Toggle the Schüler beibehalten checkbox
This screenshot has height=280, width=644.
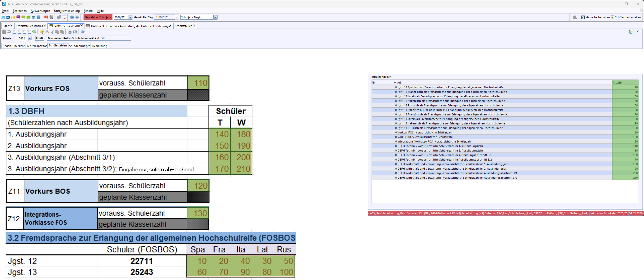[613, 17]
